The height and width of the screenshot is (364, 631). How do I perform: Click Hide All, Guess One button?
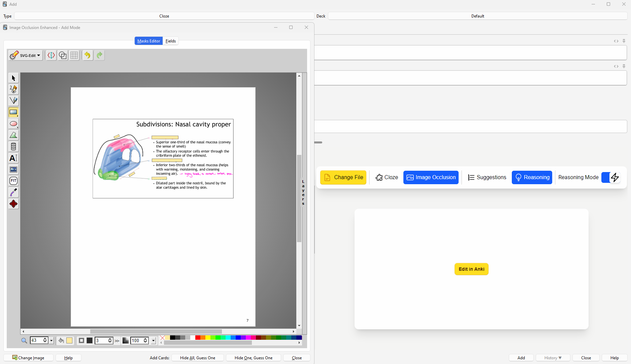198,358
